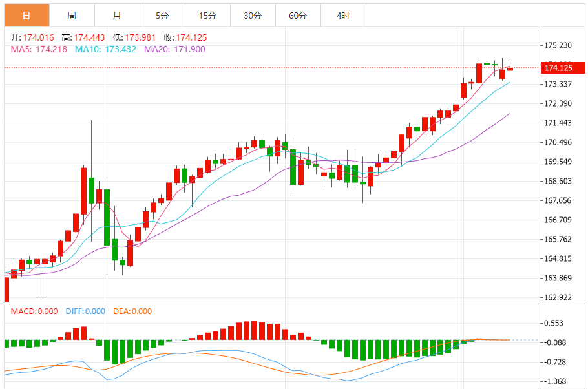This screenshot has width=588, height=389.
Task: Click the 172.390 price axis label
Action: click(x=558, y=103)
